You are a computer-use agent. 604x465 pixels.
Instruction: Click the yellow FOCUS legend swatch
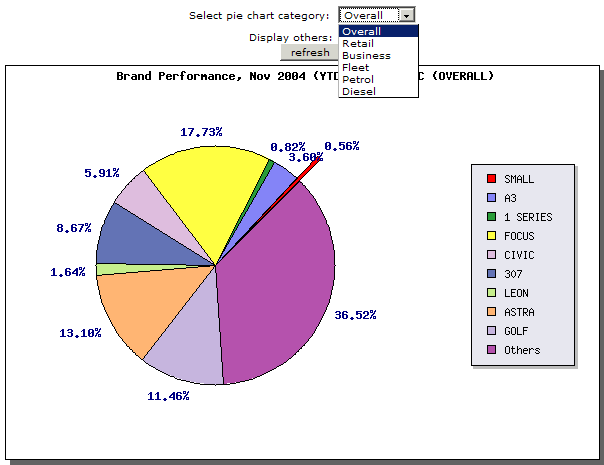pos(491,236)
